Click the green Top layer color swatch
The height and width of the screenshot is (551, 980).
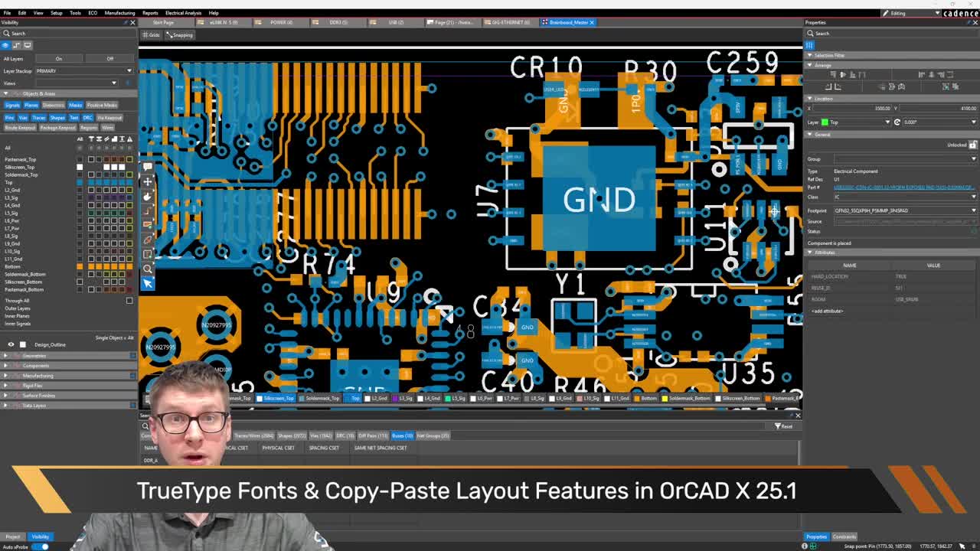coord(825,122)
